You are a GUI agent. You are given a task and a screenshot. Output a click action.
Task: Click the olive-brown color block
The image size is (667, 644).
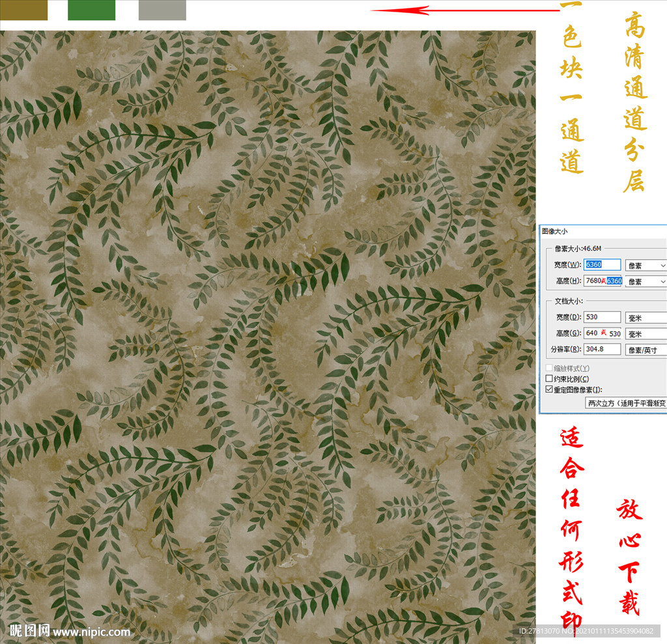24,10
